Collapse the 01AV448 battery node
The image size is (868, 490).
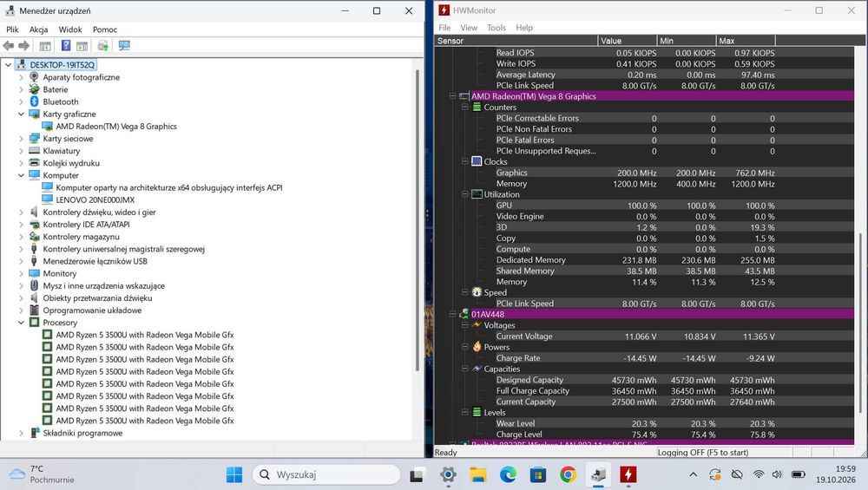[x=452, y=314]
